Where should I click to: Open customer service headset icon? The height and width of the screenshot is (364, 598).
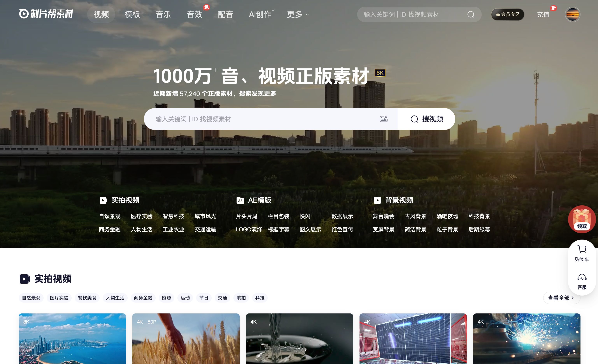(x=582, y=277)
